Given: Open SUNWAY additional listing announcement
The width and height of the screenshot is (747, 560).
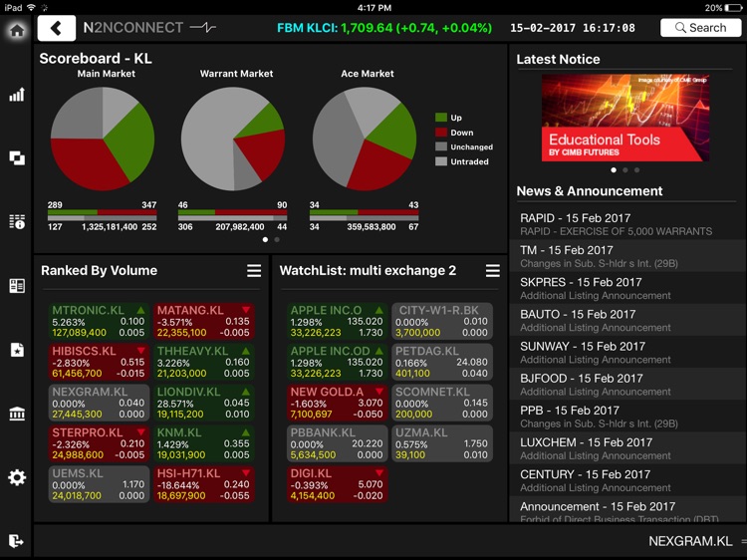Looking at the screenshot, I should (x=627, y=352).
